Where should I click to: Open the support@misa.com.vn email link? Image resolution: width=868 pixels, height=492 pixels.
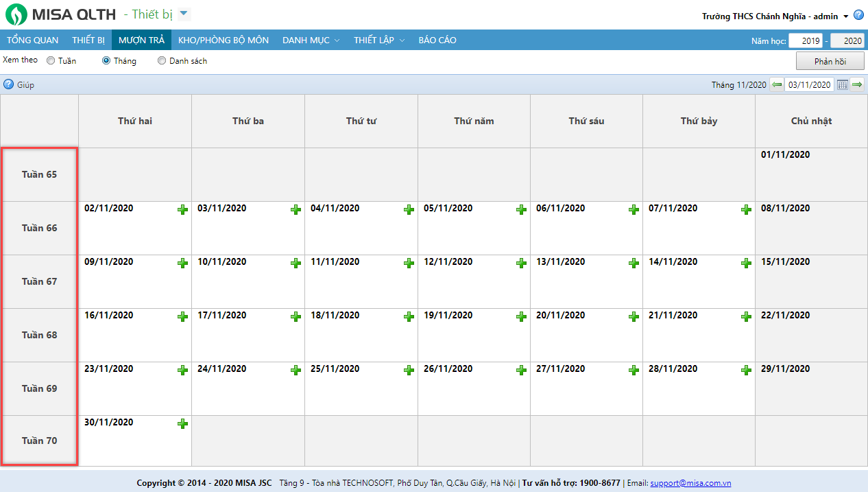[690, 483]
